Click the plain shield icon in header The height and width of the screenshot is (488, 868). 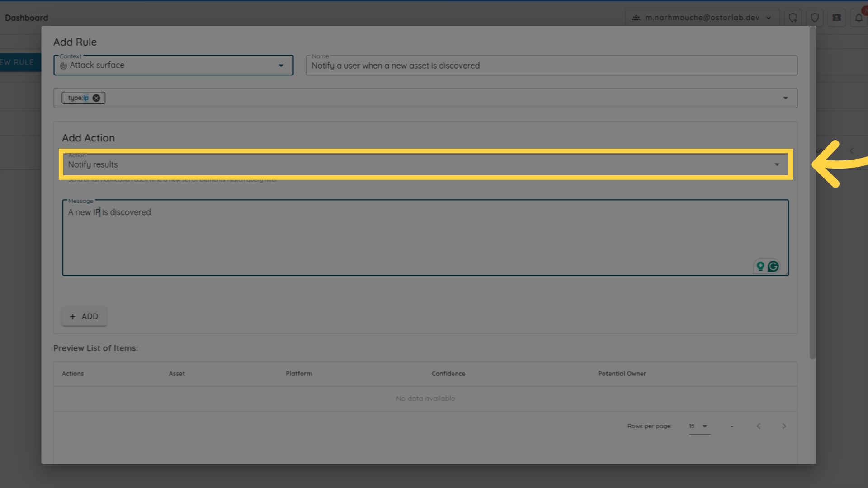point(815,18)
